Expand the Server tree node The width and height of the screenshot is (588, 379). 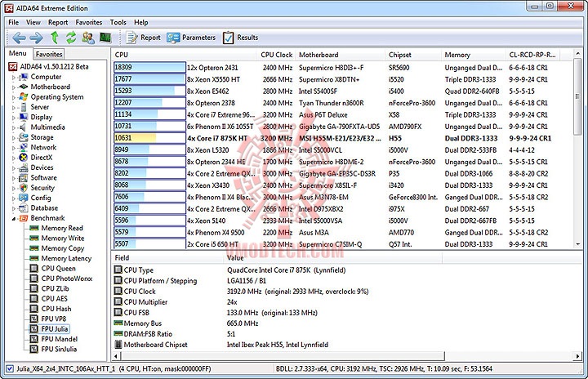point(14,108)
